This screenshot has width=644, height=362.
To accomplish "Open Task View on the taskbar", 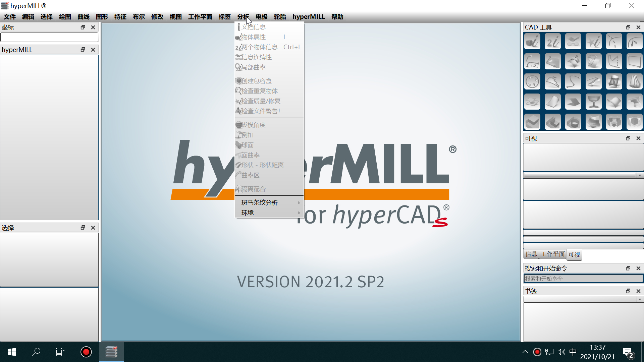I will tap(60, 352).
